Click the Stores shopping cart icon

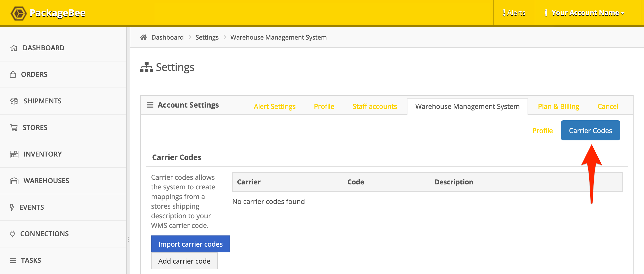click(x=14, y=128)
